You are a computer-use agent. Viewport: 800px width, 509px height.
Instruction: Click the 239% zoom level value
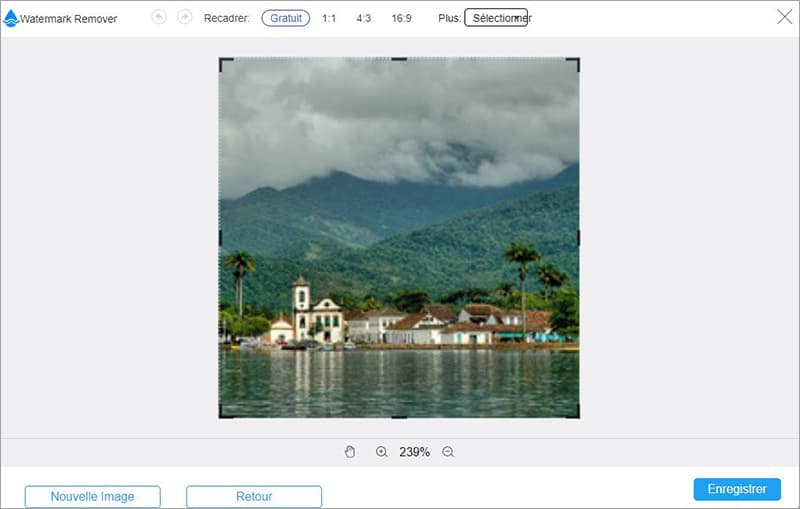(414, 452)
